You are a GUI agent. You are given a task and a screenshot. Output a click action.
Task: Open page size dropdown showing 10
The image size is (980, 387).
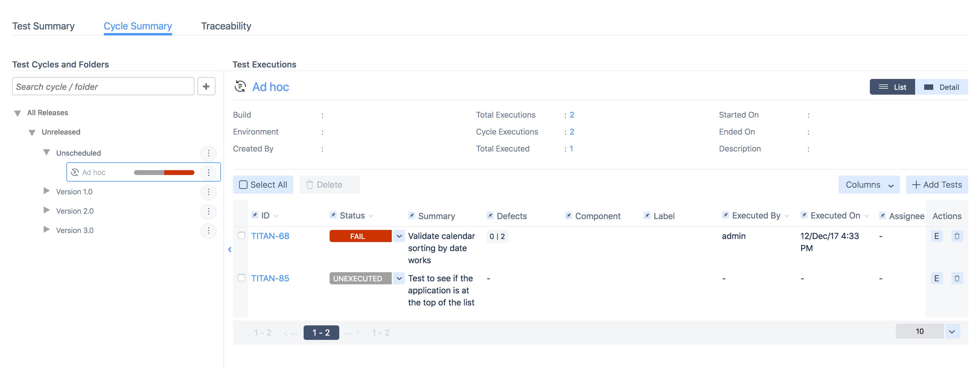pos(951,331)
